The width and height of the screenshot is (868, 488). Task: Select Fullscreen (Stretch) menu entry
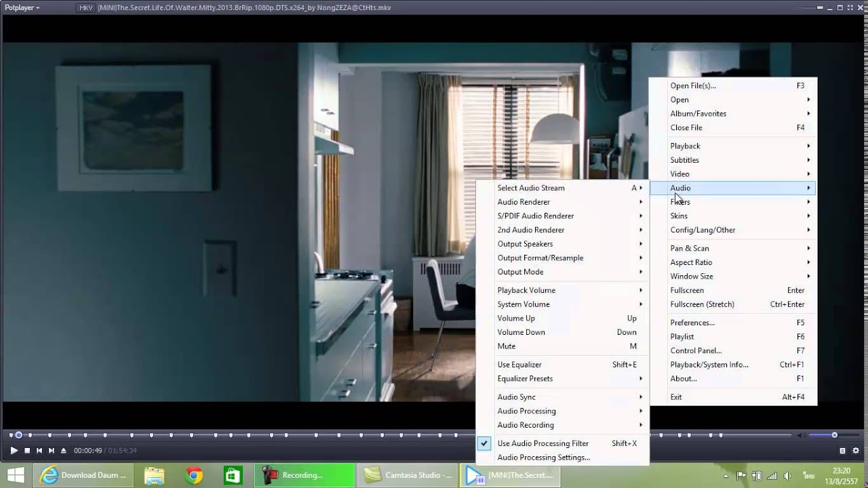(x=733, y=304)
